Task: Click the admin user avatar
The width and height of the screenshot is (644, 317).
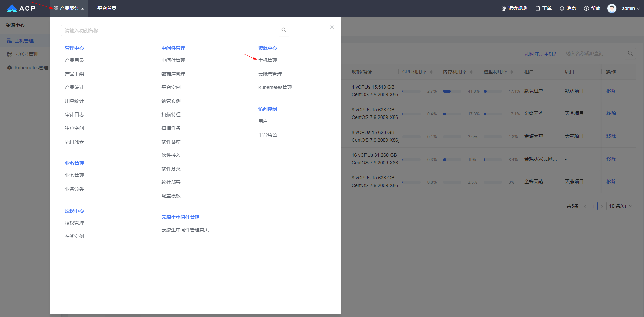Action: point(612,8)
